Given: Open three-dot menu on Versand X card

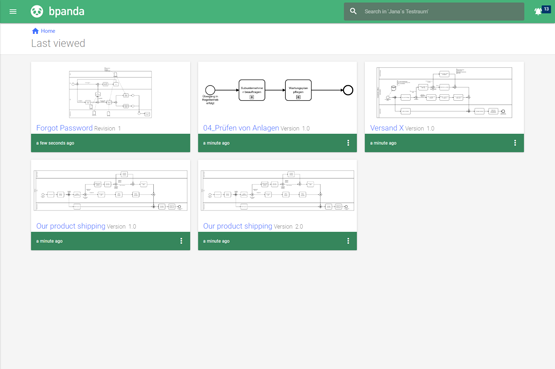Looking at the screenshot, I should [515, 143].
